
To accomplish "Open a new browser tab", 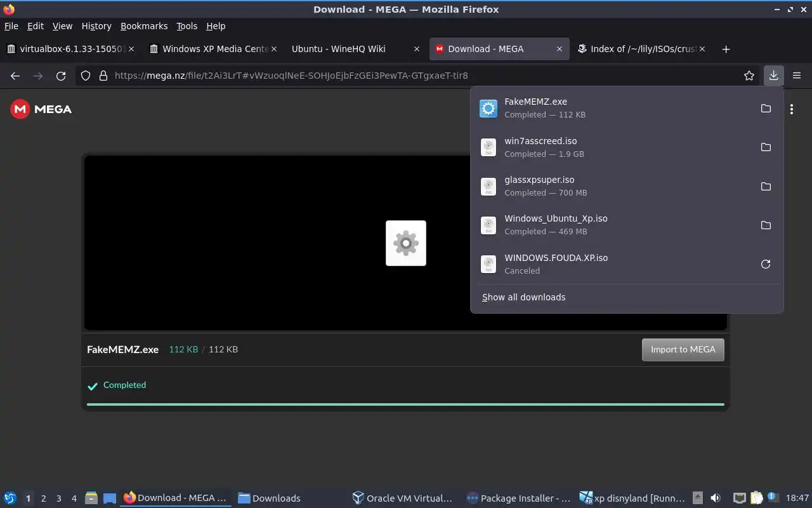I will (726, 49).
